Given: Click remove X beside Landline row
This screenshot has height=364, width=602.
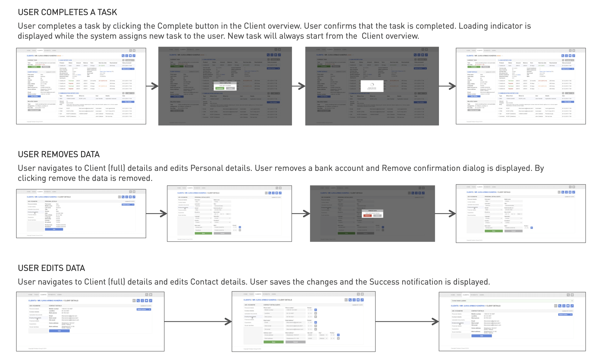Looking at the screenshot, I should [315, 313].
